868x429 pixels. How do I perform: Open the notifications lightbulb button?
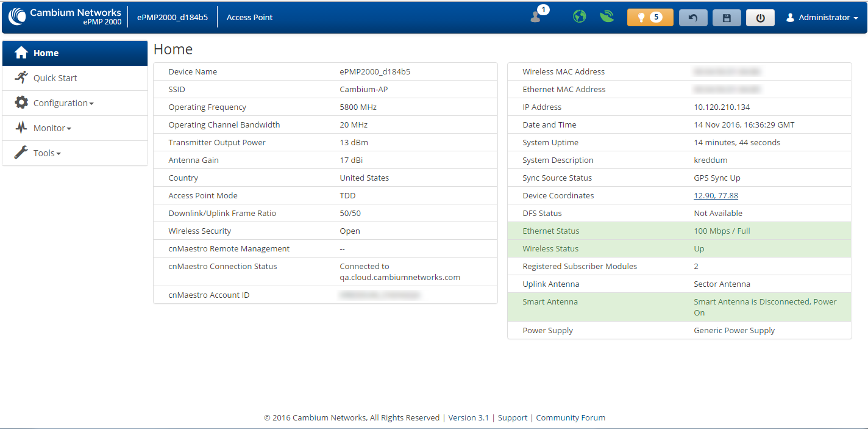(x=650, y=17)
